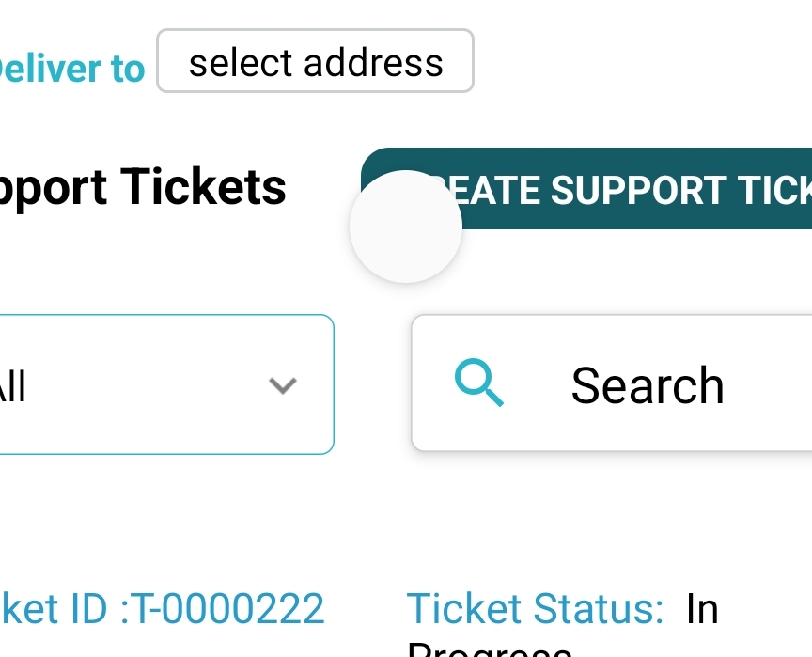Image resolution: width=812 pixels, height=657 pixels.
Task: Click the blue-outlined ticket filter combo box
Action: [166, 384]
